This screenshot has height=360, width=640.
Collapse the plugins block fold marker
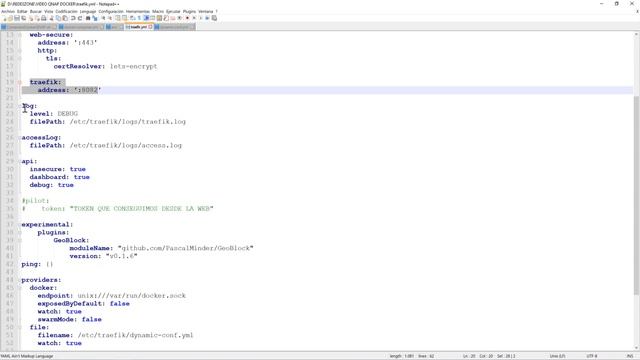(19, 232)
